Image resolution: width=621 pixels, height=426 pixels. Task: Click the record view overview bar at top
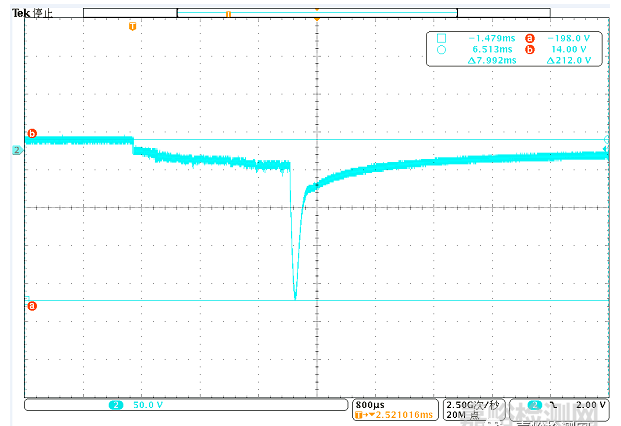tap(317, 13)
